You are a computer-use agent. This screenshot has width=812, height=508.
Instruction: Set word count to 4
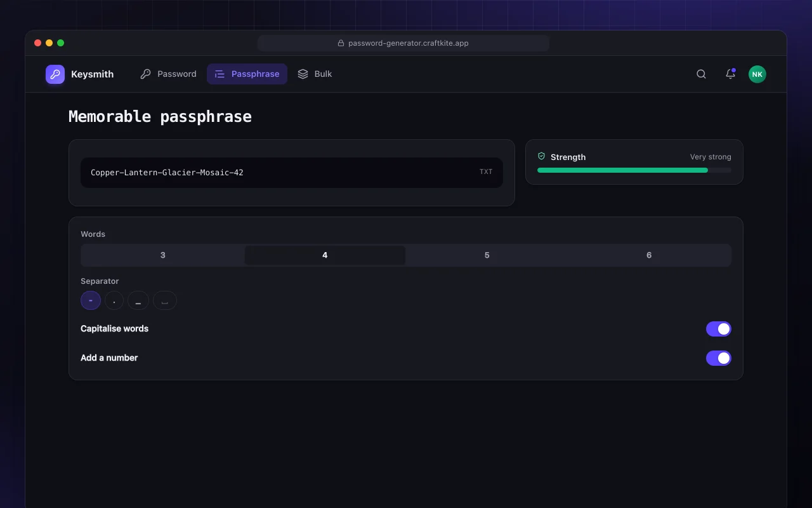(x=325, y=255)
